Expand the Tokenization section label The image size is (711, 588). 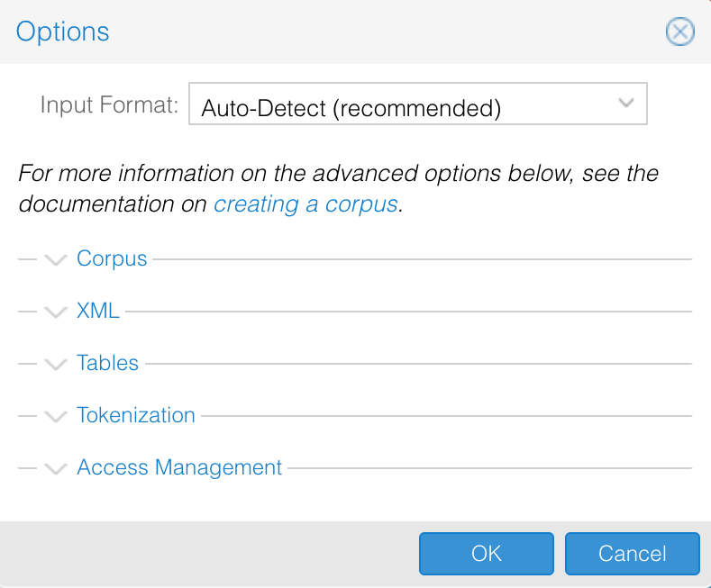pyautogui.click(x=136, y=415)
